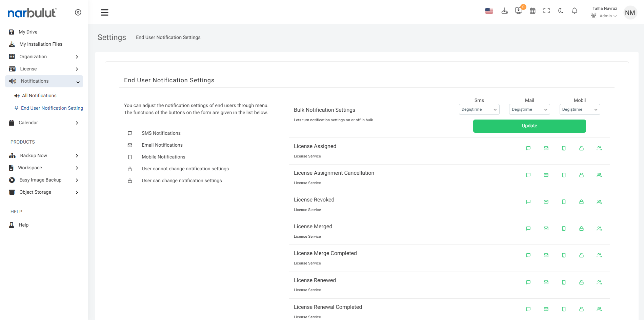This screenshot has height=320, width=644.
Task: Enter fullscreen mode via header icon
Action: [x=546, y=11]
